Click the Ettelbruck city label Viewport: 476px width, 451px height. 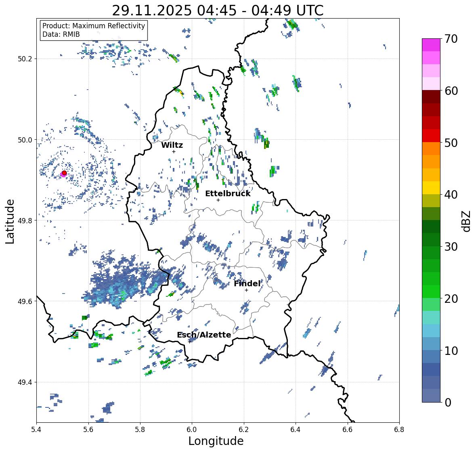tap(228, 194)
